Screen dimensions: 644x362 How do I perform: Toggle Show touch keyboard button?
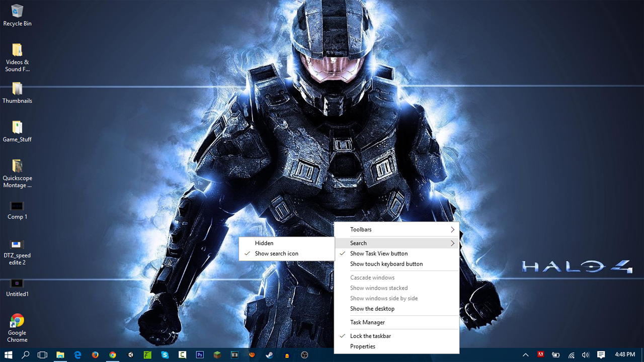(x=396, y=264)
